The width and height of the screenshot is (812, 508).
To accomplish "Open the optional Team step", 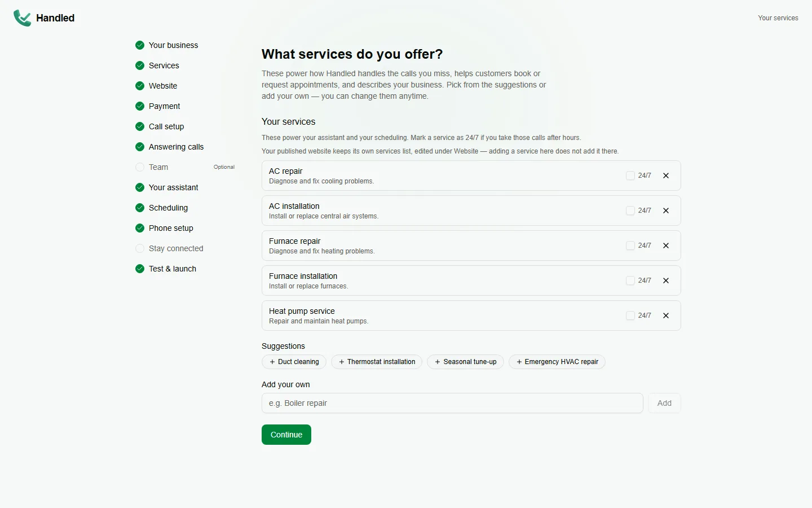I will point(158,167).
